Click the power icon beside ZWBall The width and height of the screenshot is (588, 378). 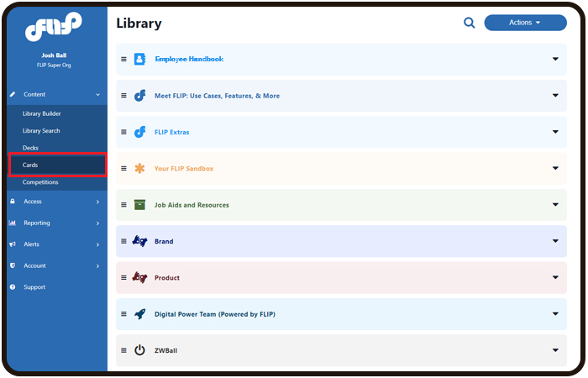point(139,350)
